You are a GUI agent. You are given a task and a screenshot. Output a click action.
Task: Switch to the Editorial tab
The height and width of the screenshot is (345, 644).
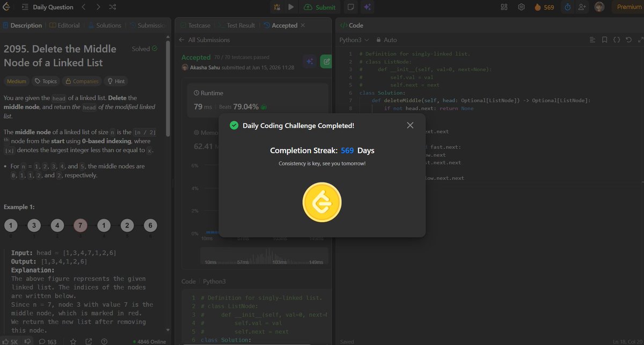[x=64, y=25]
